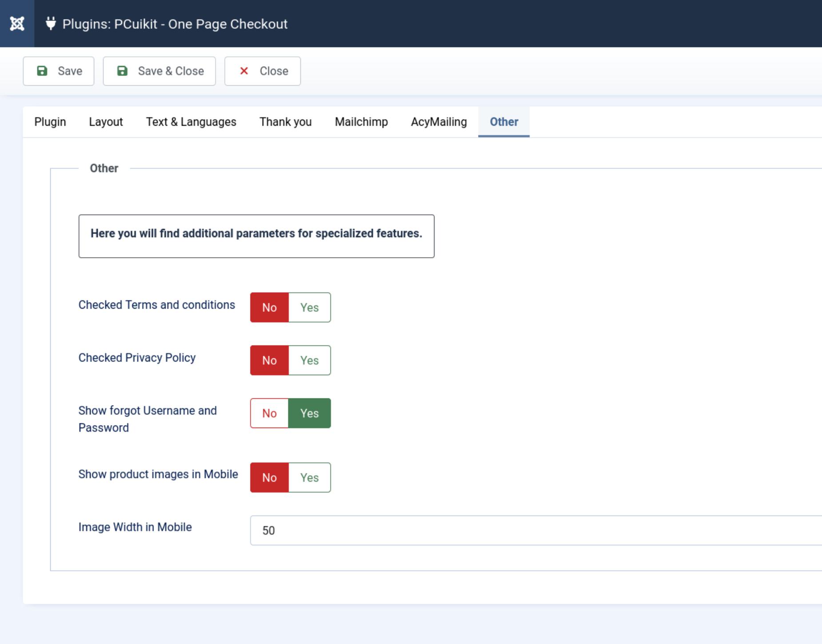Click the Checked Terms and conditions label
The image size is (822, 644).
pyautogui.click(x=157, y=305)
